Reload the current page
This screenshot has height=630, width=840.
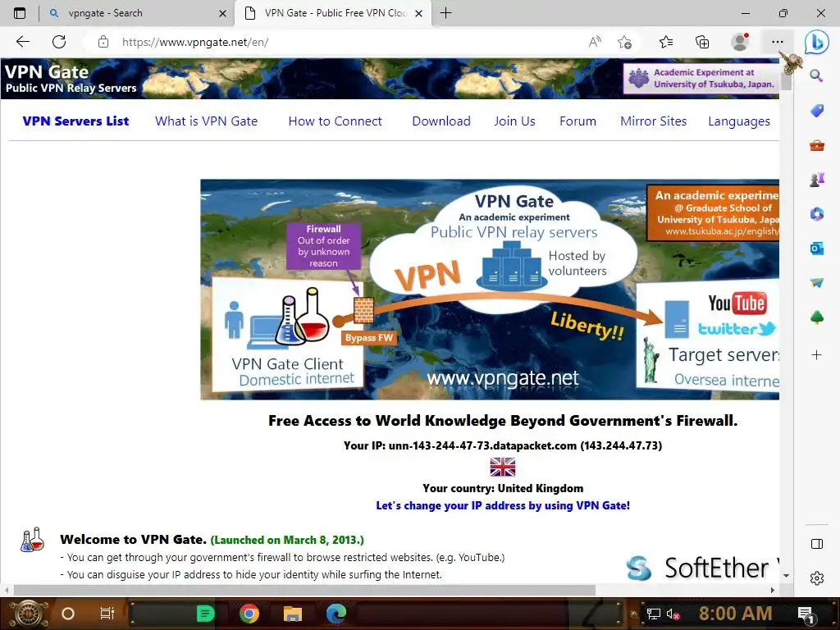pos(59,42)
